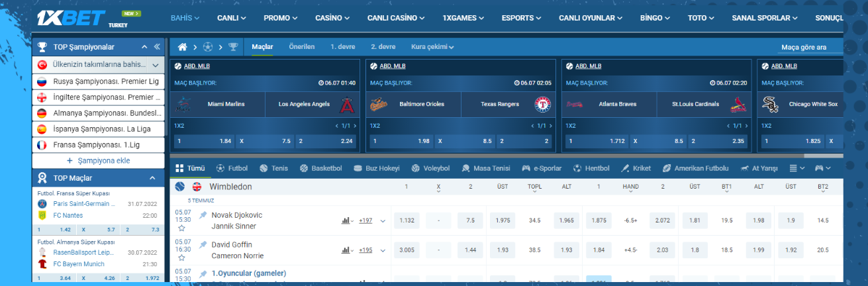Viewport: 868px width, 286px height.
Task: Open the CANLI dropdown menu
Action: click(231, 18)
